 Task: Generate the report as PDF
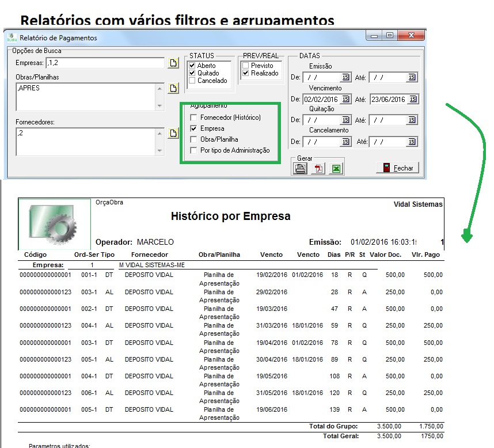318,168
